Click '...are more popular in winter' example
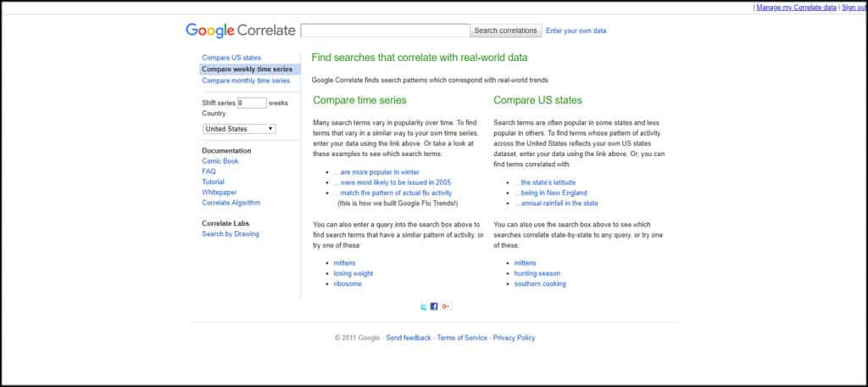868x387 pixels. 376,172
